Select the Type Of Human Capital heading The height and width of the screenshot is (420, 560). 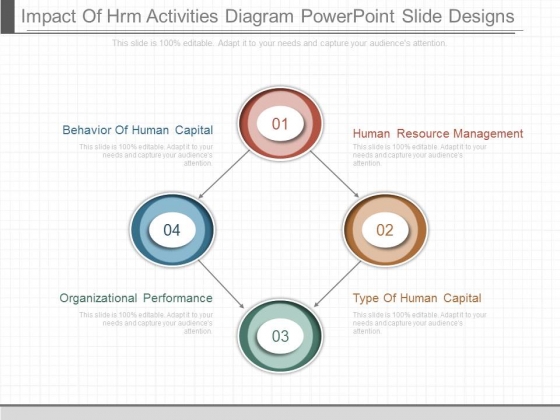(417, 298)
